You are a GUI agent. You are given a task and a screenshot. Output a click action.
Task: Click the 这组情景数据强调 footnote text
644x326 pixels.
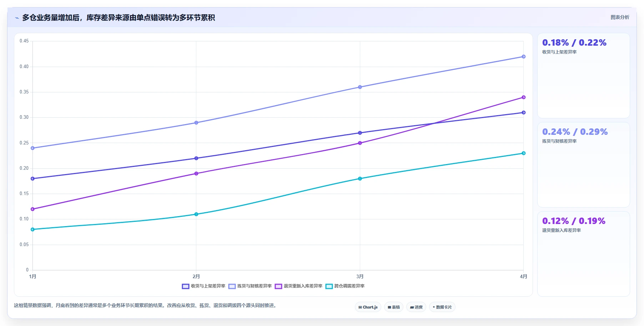click(x=146, y=306)
